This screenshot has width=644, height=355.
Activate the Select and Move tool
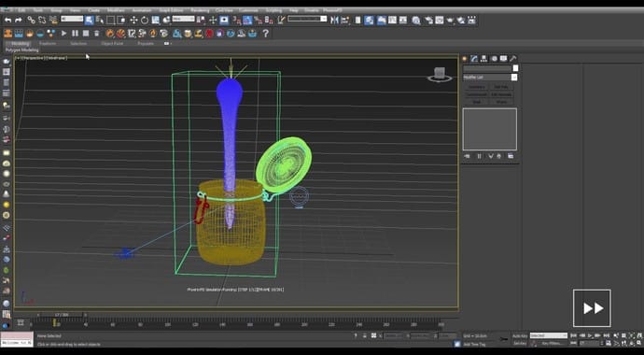133,20
